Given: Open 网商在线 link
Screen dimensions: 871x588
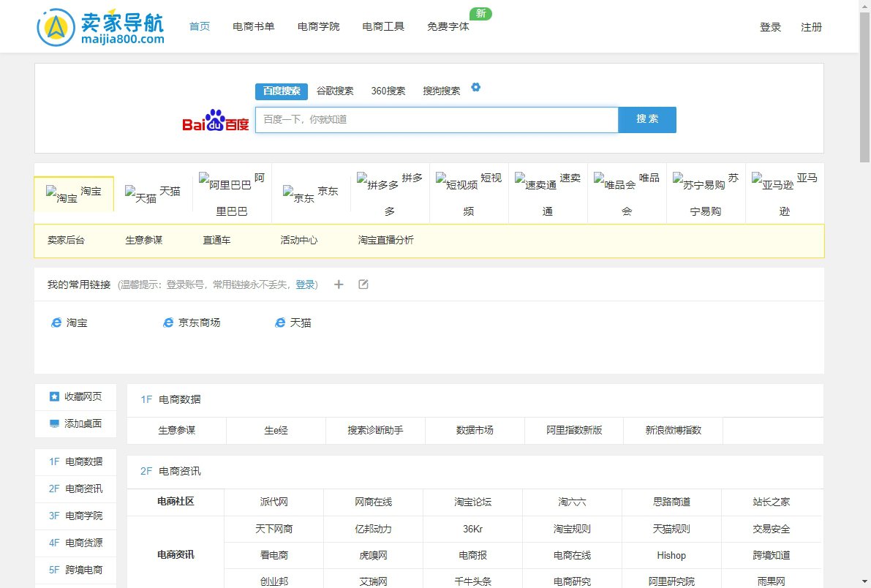Looking at the screenshot, I should (x=373, y=502).
